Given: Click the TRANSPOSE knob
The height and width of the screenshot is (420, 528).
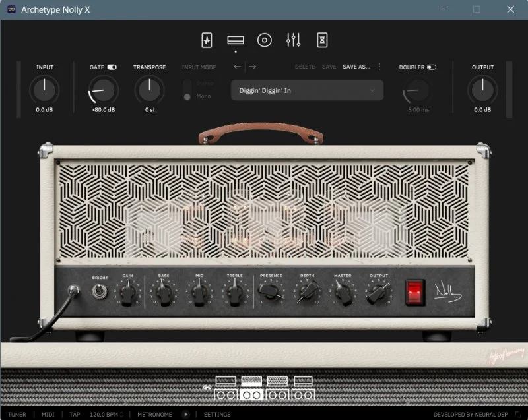Looking at the screenshot, I should [150, 90].
